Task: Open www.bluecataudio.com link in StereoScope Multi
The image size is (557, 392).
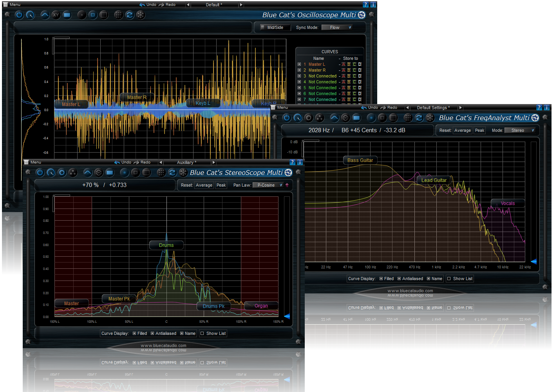Action: [164, 346]
